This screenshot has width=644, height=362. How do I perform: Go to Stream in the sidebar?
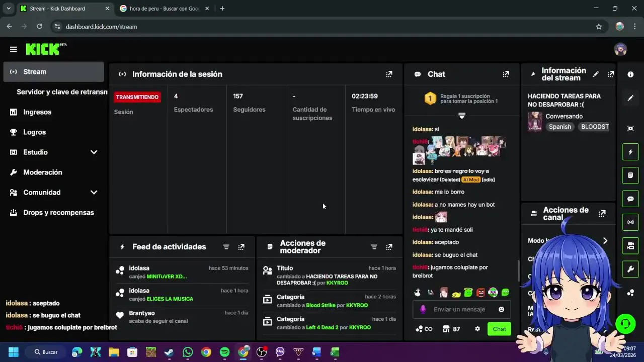pyautogui.click(x=53, y=72)
